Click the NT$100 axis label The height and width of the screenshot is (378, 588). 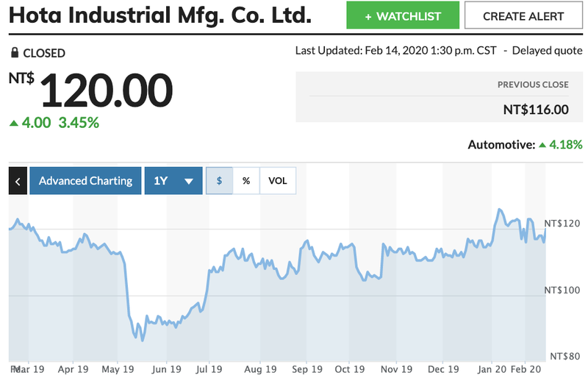click(562, 290)
